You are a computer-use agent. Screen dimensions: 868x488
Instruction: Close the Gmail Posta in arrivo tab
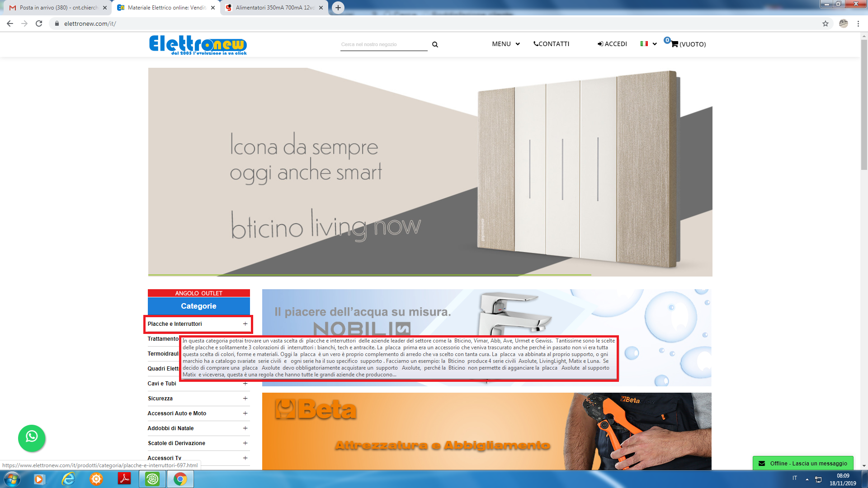(105, 8)
